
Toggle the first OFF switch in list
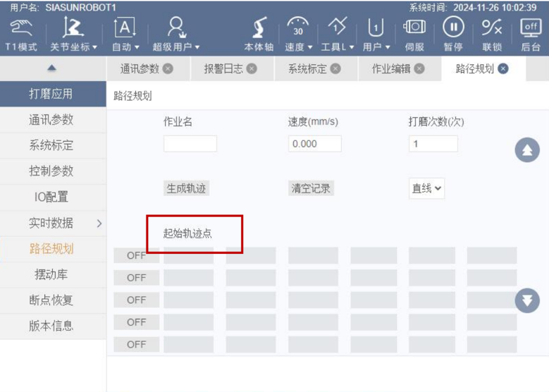click(136, 256)
